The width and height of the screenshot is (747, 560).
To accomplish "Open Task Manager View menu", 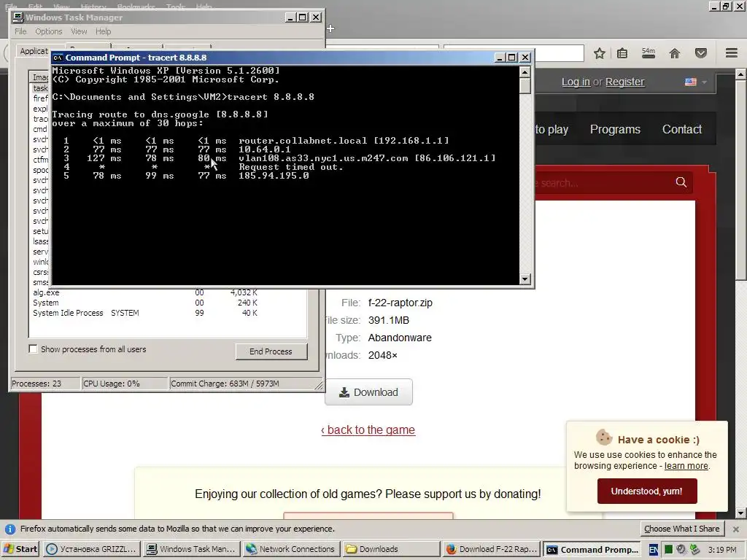I will click(79, 31).
